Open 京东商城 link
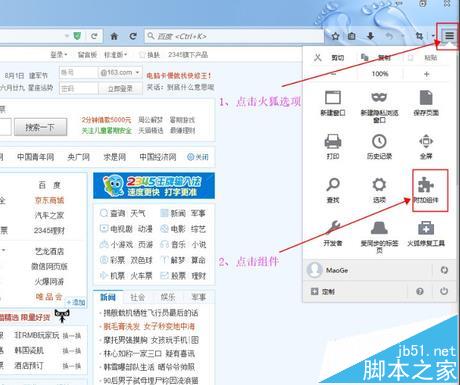Viewport: 460px width, 385px height. click(x=49, y=200)
